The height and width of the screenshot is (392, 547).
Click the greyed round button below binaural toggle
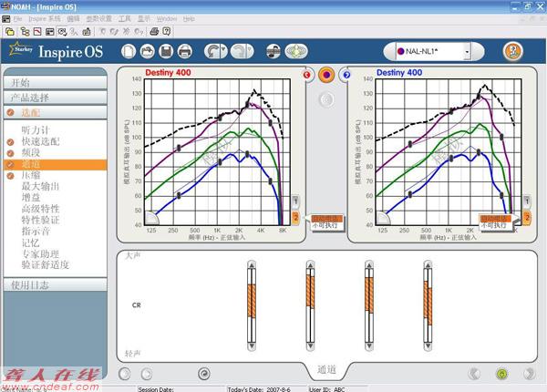[326, 99]
